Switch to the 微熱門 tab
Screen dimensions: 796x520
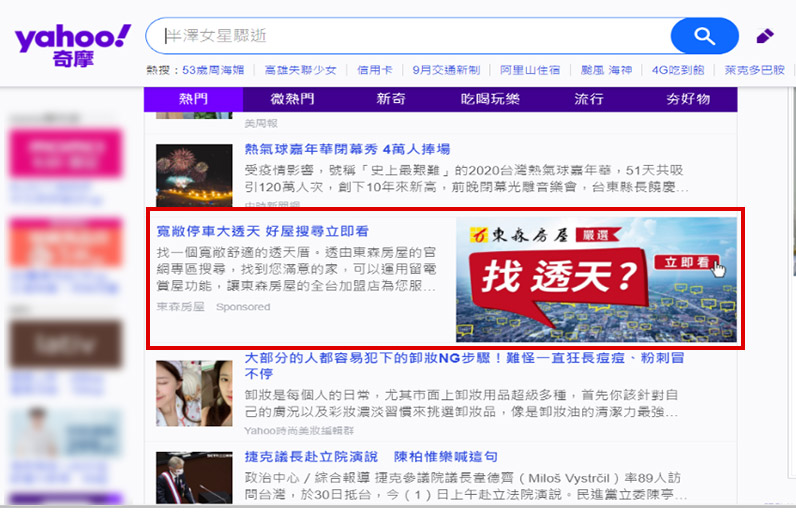[292, 99]
